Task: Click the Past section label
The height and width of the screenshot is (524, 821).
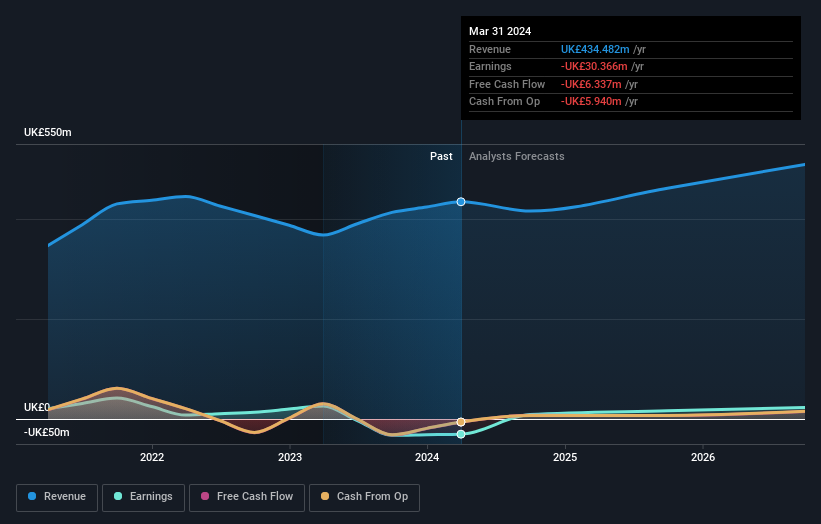Action: click(x=441, y=156)
